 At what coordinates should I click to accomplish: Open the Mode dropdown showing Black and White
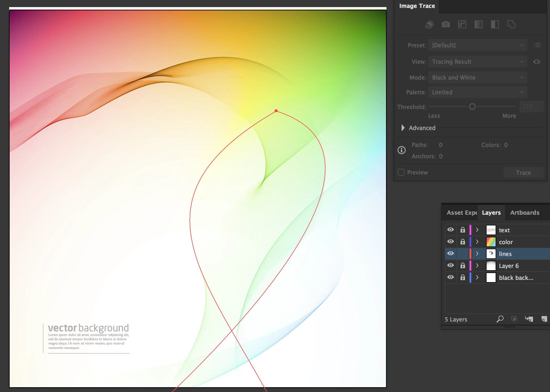(x=477, y=78)
